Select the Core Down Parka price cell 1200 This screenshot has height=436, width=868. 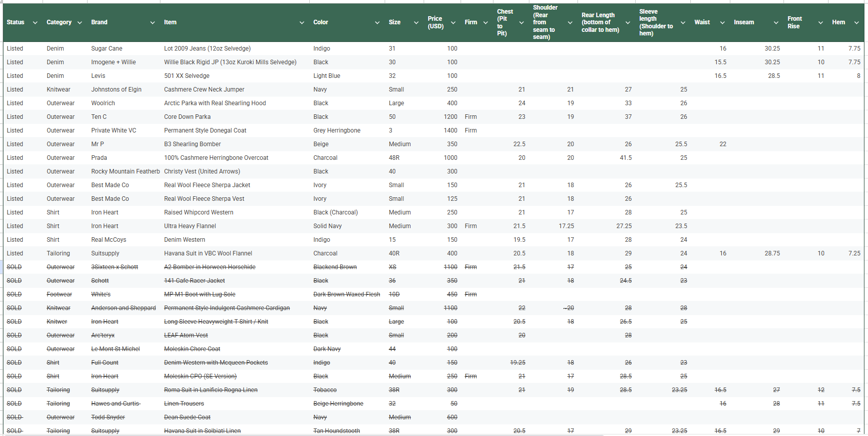pyautogui.click(x=442, y=117)
